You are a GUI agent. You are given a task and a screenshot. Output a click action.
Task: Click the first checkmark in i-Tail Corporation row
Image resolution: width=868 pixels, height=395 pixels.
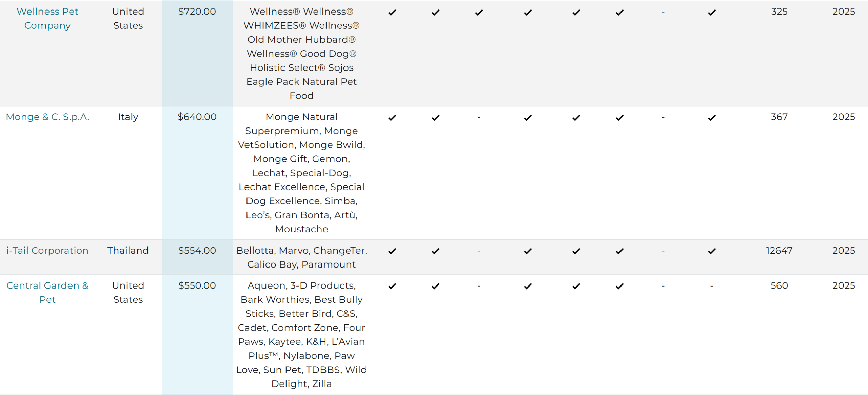(392, 251)
